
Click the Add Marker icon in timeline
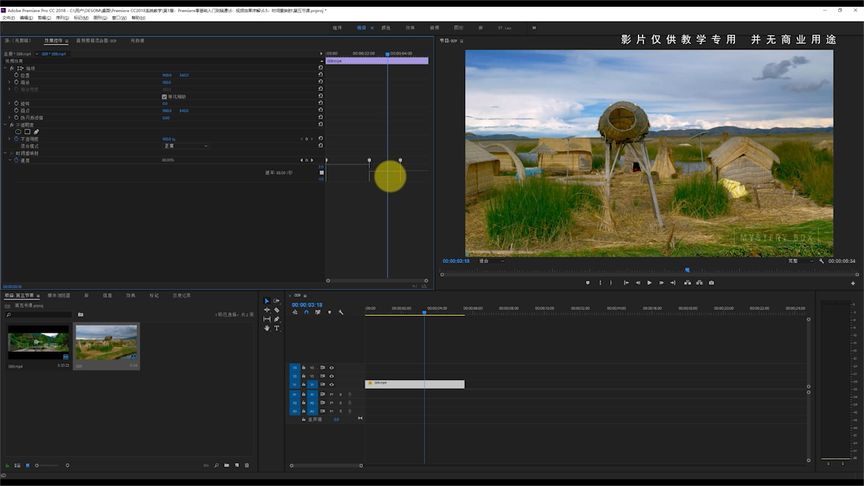[329, 312]
